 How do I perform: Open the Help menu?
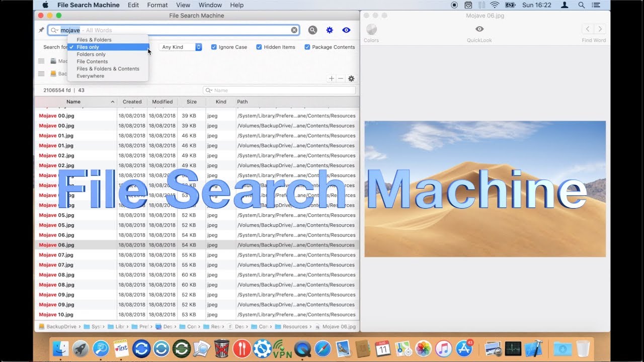pyautogui.click(x=237, y=5)
